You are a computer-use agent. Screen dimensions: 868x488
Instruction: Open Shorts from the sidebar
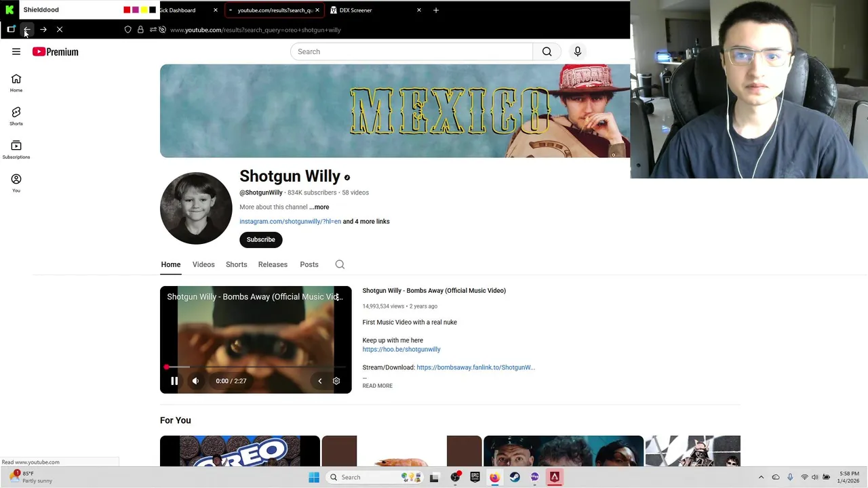click(x=16, y=117)
